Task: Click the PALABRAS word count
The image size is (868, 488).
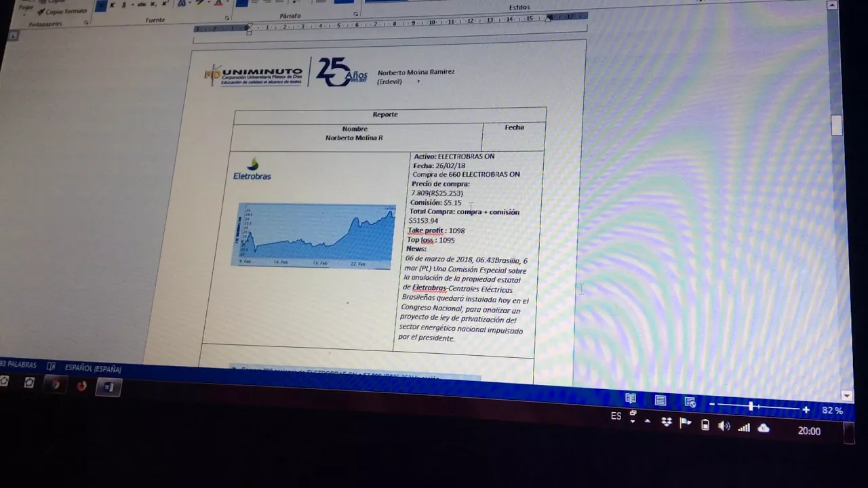Action: click(18, 365)
